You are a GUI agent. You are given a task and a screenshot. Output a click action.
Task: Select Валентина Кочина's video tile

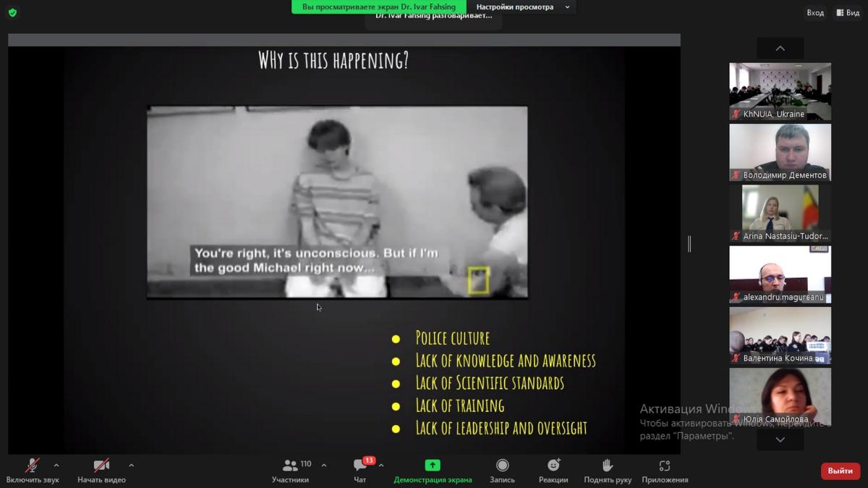click(780, 335)
